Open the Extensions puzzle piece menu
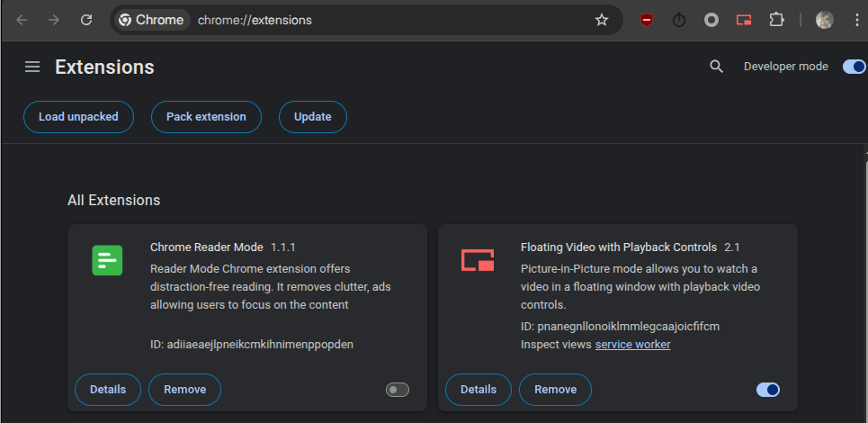Image resolution: width=868 pixels, height=423 pixels. click(x=776, y=21)
